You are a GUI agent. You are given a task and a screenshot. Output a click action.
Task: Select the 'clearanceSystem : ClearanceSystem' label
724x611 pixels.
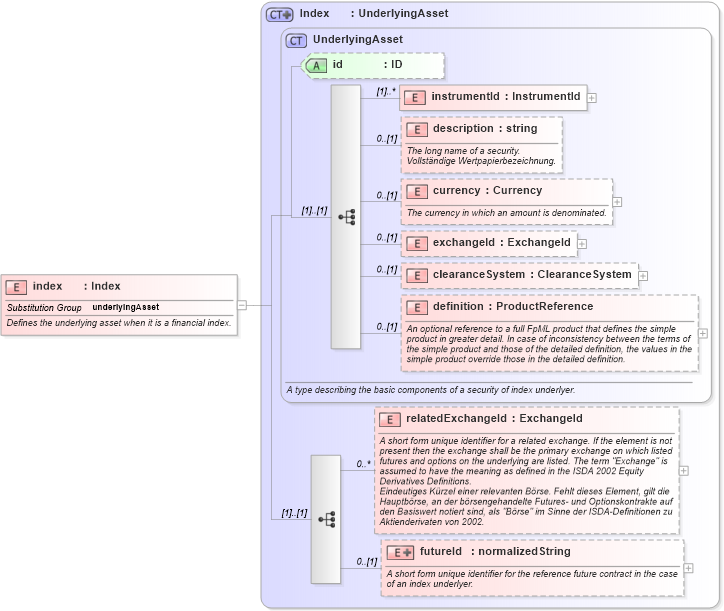pos(532,274)
